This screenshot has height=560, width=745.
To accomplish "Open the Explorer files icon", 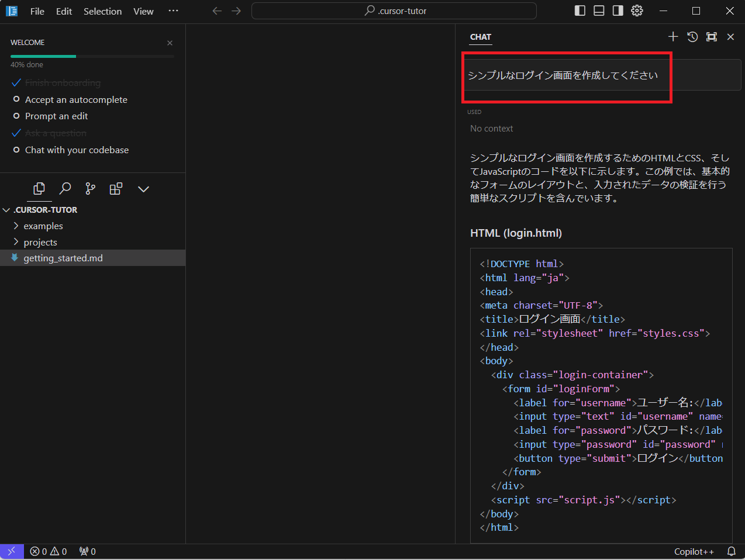I will pos(39,189).
